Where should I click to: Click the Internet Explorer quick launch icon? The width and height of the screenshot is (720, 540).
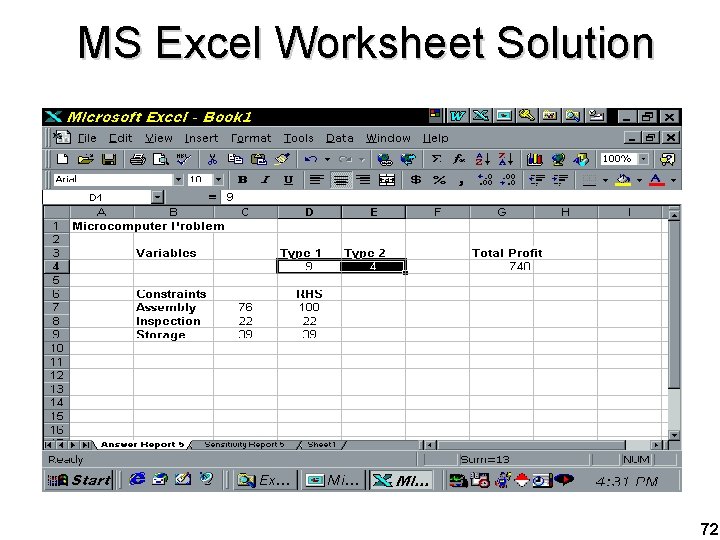(137, 480)
